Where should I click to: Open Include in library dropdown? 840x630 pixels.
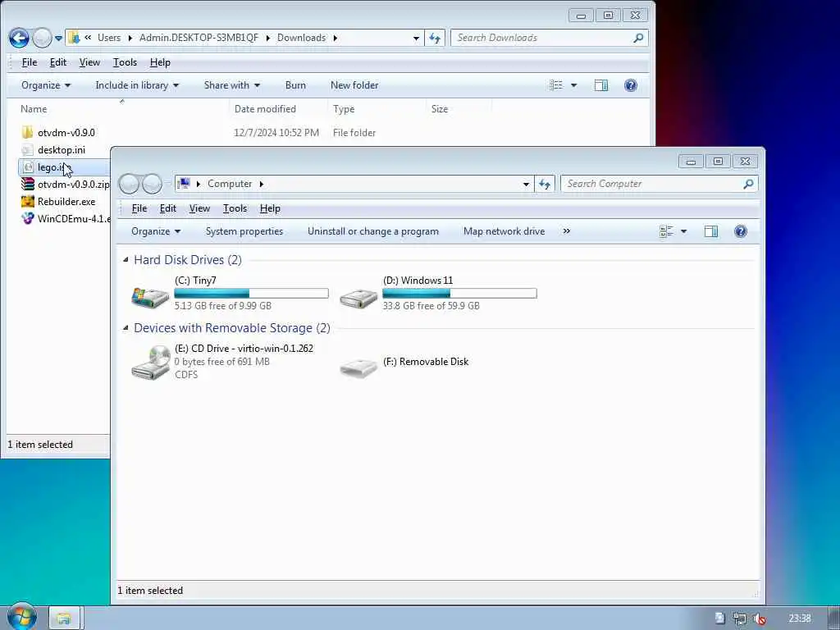point(137,85)
